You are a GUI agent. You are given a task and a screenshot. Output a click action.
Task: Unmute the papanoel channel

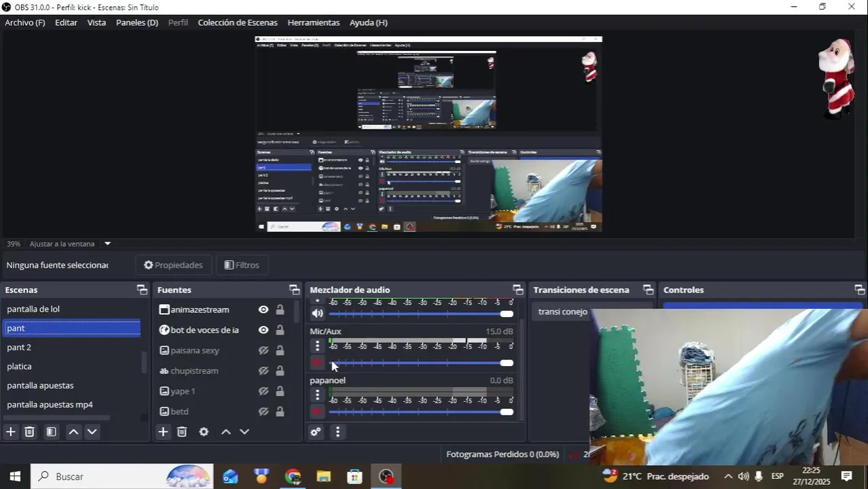tap(317, 412)
